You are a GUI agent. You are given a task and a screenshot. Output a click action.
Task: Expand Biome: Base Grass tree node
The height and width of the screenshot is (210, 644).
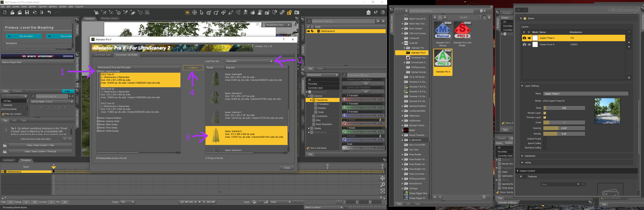tap(98, 125)
